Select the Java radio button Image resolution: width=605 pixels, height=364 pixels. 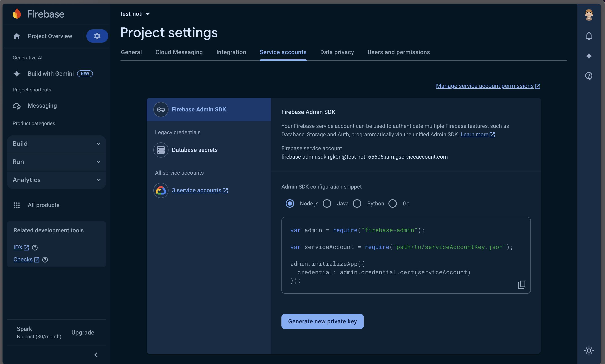[x=327, y=203]
